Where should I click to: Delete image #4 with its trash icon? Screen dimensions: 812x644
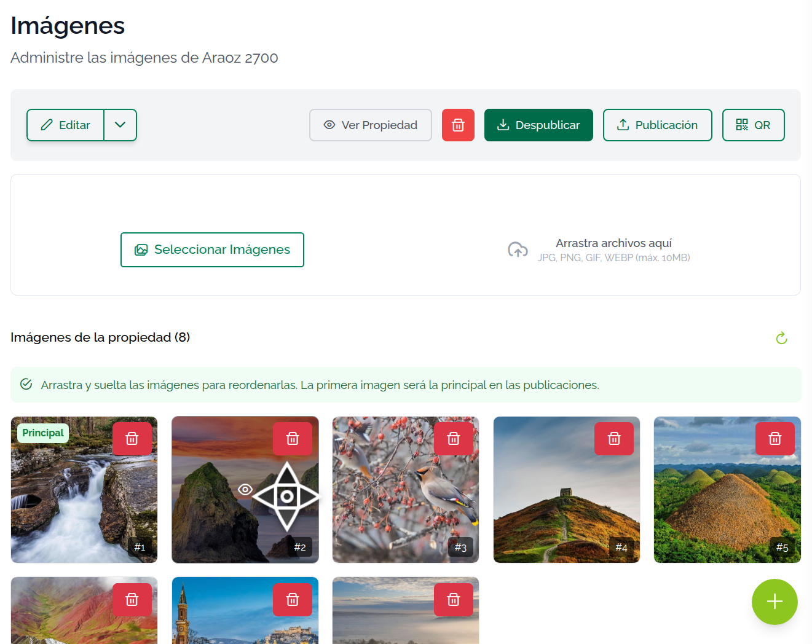(614, 439)
